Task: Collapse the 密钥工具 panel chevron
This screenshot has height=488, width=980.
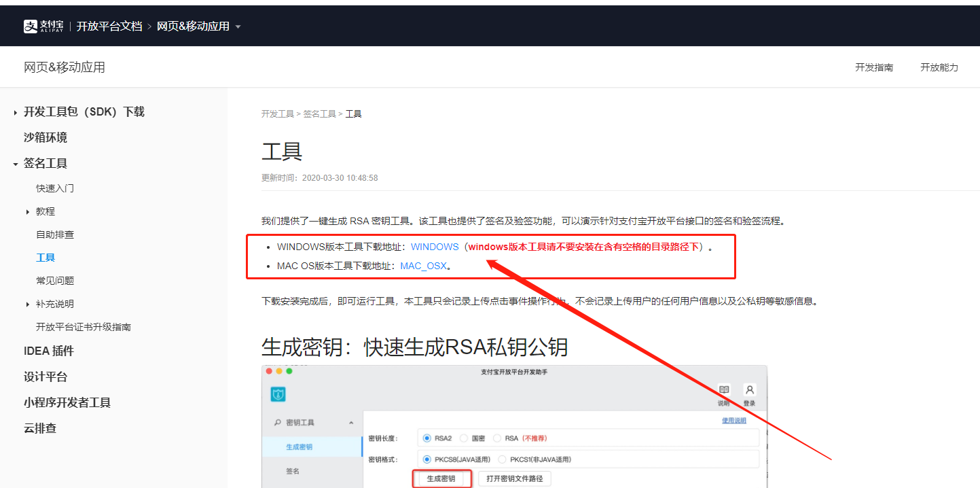Action: click(351, 423)
